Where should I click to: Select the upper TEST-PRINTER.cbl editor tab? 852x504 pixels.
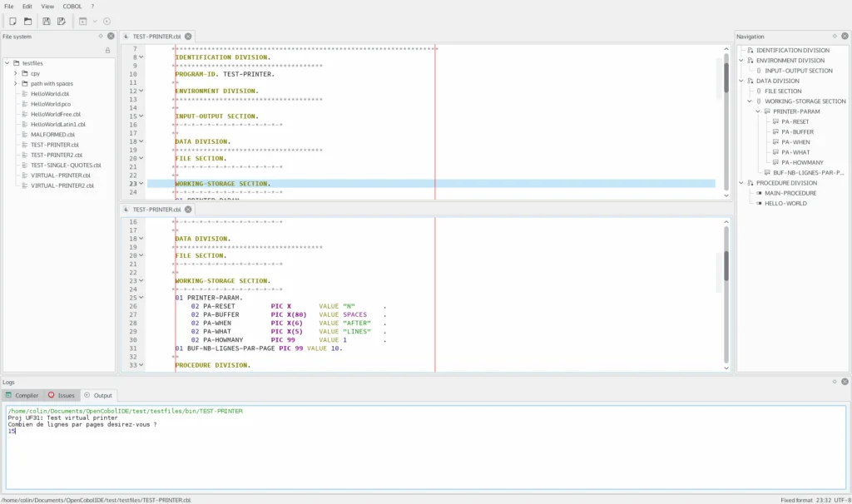(157, 37)
